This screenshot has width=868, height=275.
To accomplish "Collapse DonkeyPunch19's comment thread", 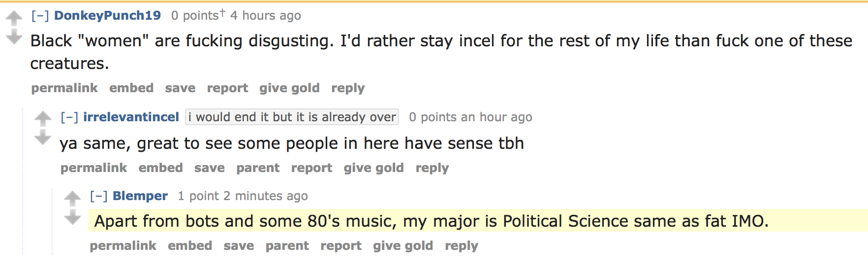I will (40, 16).
